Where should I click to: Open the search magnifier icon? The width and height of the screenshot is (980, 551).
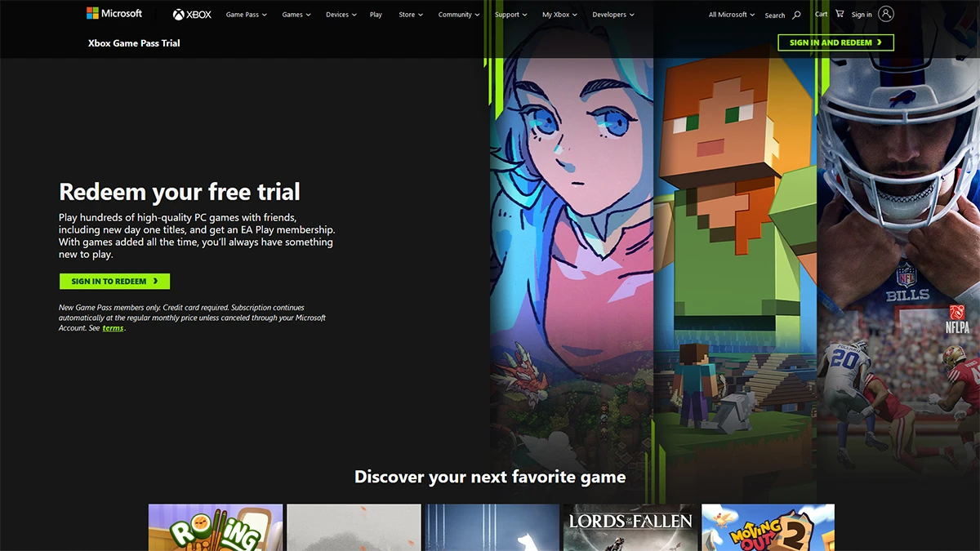click(x=796, y=15)
